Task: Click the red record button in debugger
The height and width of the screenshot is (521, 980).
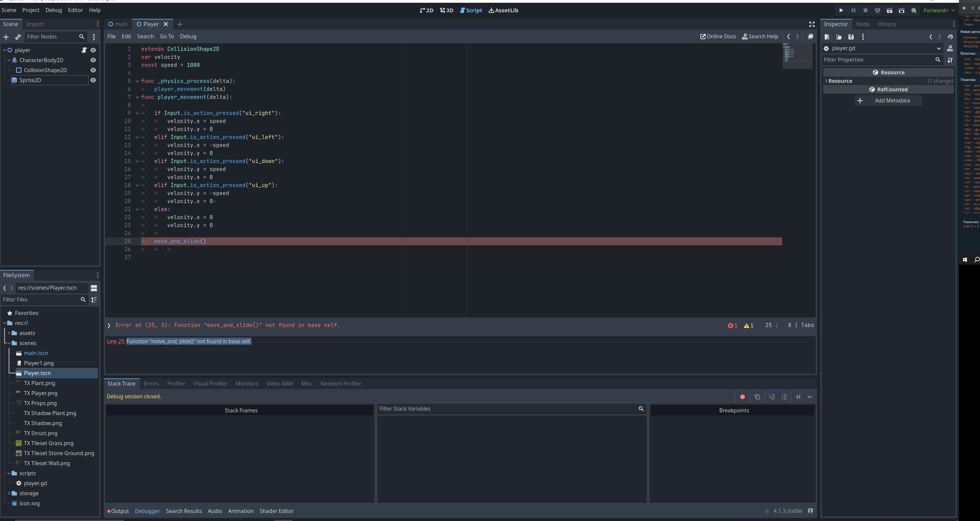Action: [742, 397]
